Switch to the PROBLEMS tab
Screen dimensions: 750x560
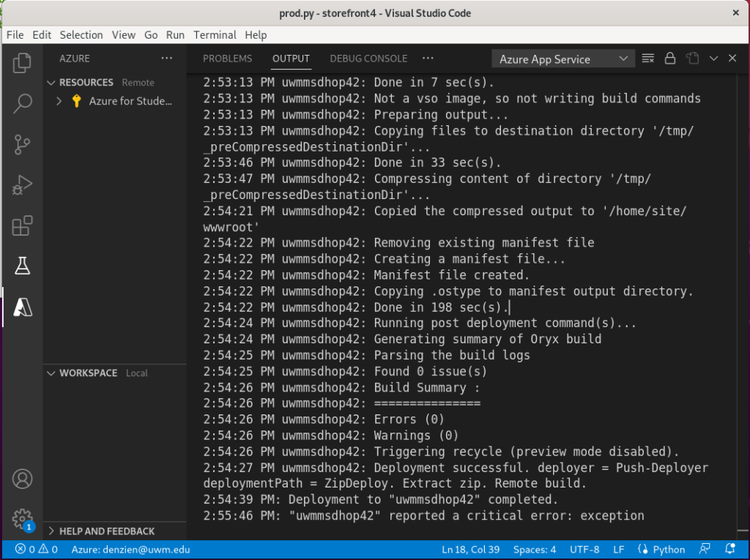[x=227, y=59]
